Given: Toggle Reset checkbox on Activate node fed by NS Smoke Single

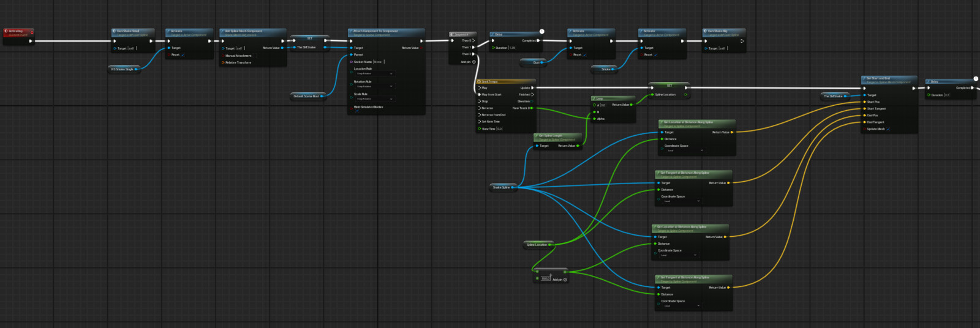Looking at the screenshot, I should pos(183,54).
